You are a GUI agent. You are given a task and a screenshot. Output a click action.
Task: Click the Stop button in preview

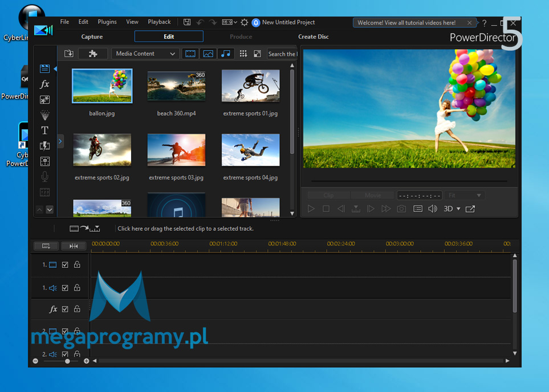coord(326,209)
